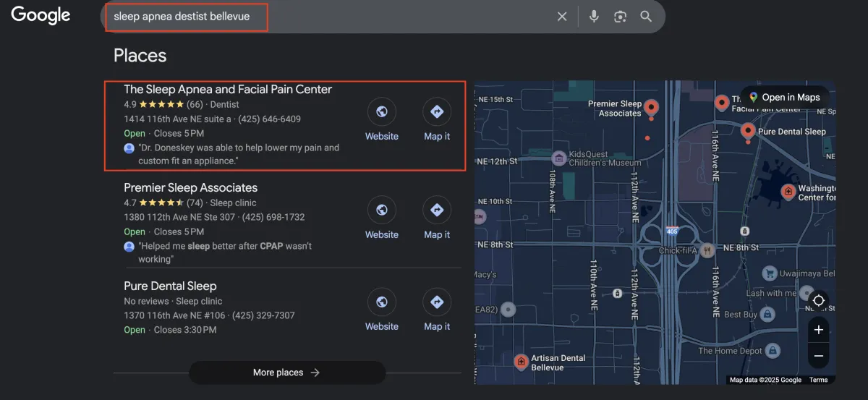Open The Sleep Apnea and Facial Pain Center listing

(228, 90)
